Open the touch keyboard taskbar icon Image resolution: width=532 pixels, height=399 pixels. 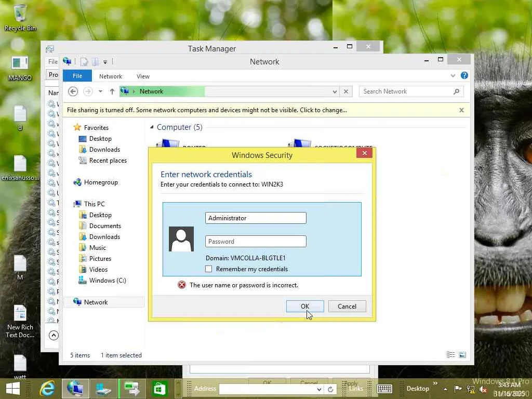pos(384,389)
